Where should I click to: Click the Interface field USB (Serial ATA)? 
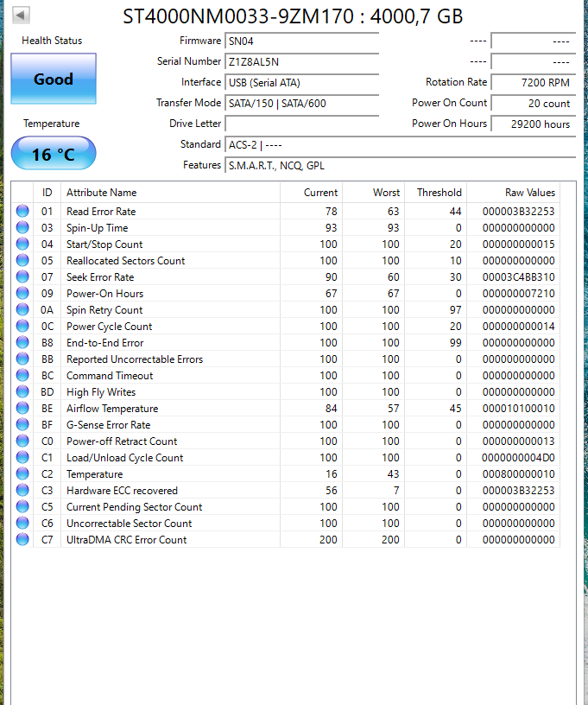(x=302, y=82)
